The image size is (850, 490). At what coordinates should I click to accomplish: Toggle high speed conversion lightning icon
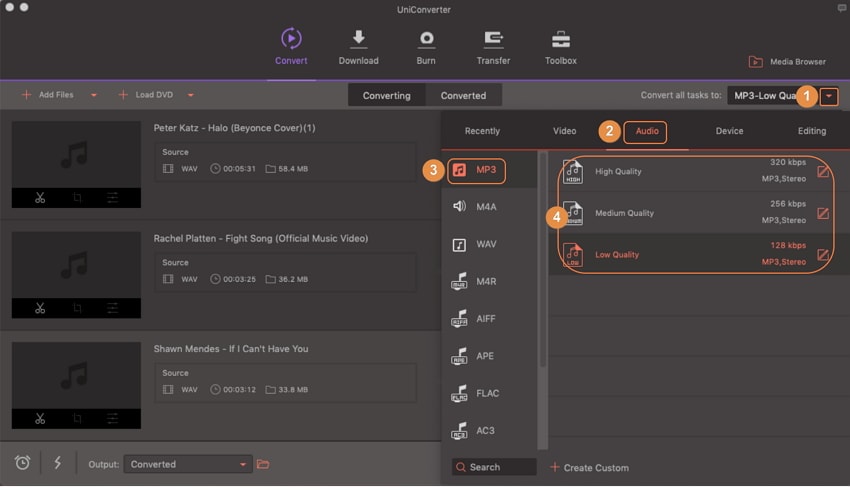57,463
